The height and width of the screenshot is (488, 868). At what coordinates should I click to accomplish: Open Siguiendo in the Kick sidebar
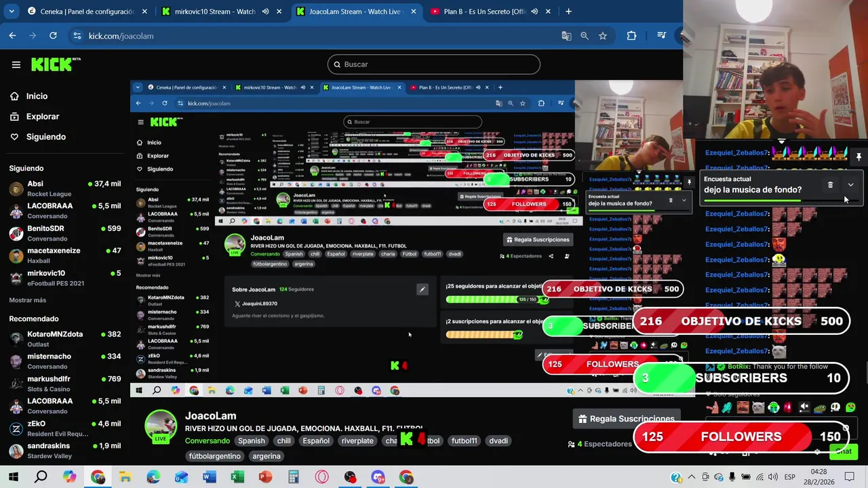tap(38, 137)
